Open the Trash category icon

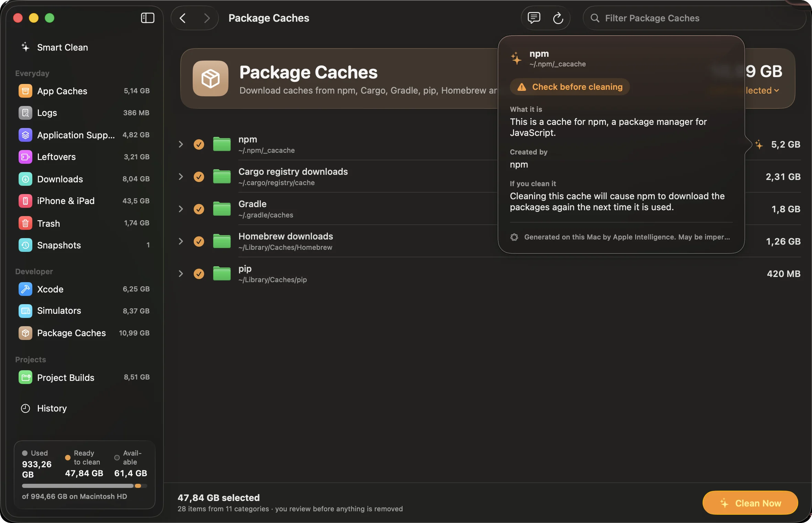coord(25,223)
